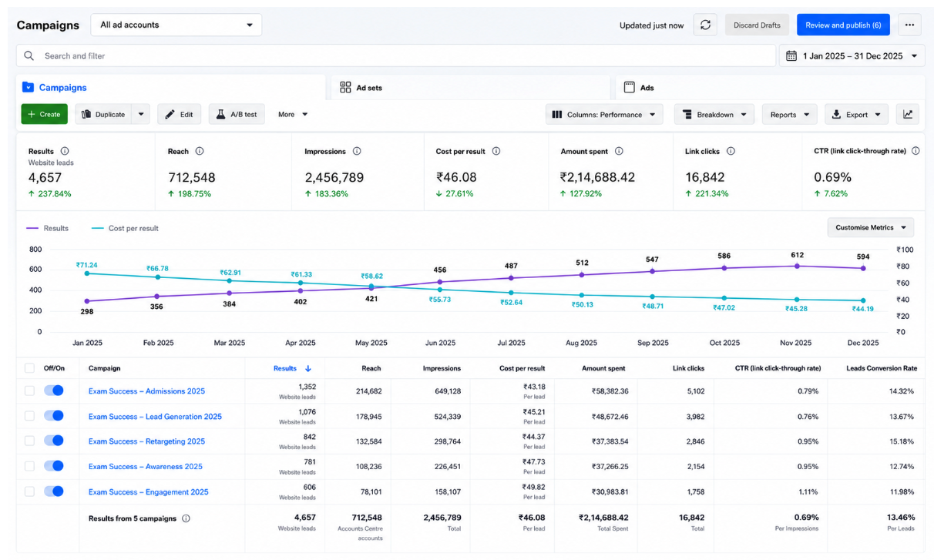Click the refresh data icon
The image size is (934, 560).
pyautogui.click(x=705, y=25)
